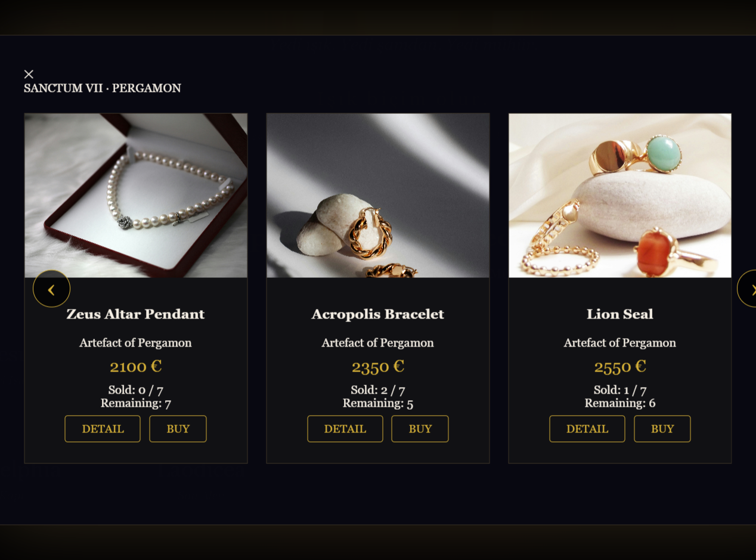Click the Acropolis Bracelet title
Screen dimensions: 756x560
click(x=378, y=314)
